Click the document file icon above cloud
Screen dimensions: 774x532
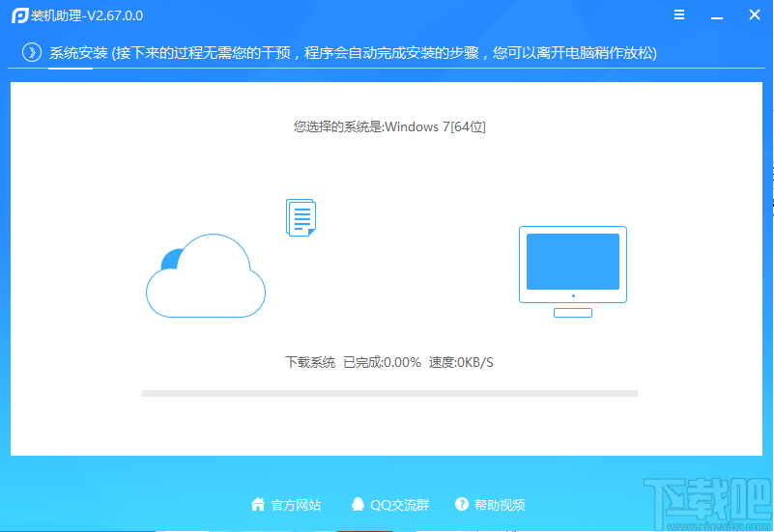301,217
